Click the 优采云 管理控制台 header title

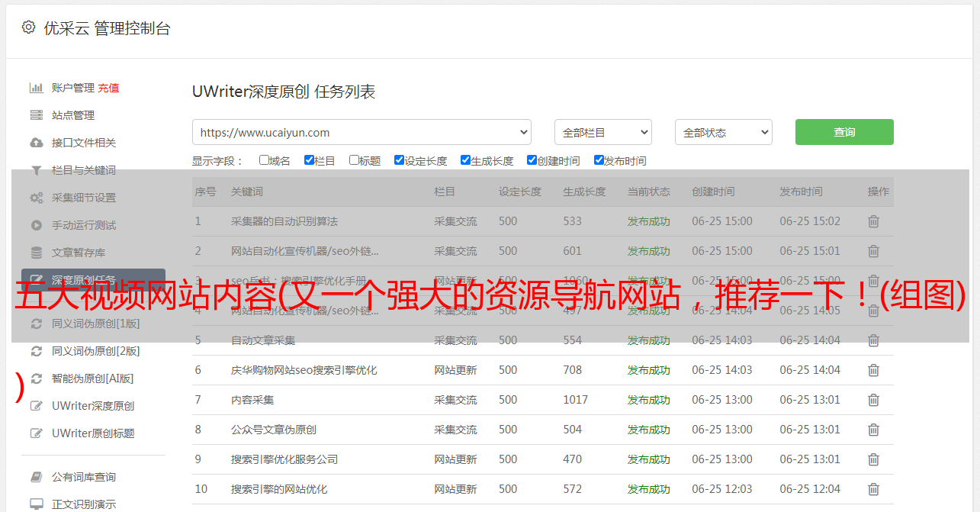107,28
